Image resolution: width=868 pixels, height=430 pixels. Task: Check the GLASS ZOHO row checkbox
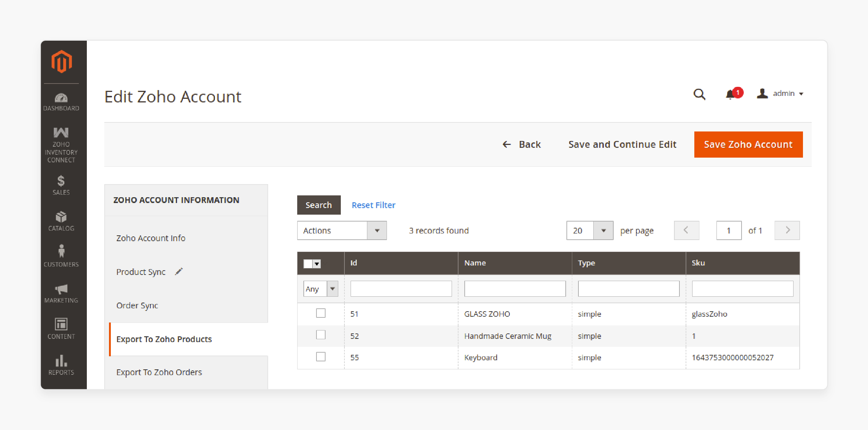(321, 313)
